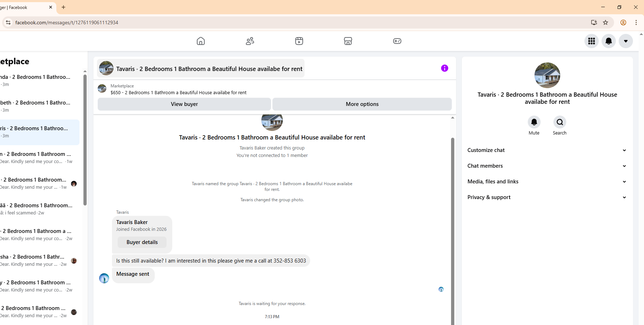
Task: Open conversation 'beth · 2 Bedrooms 1 Bathro...'
Action: pyautogui.click(x=40, y=106)
